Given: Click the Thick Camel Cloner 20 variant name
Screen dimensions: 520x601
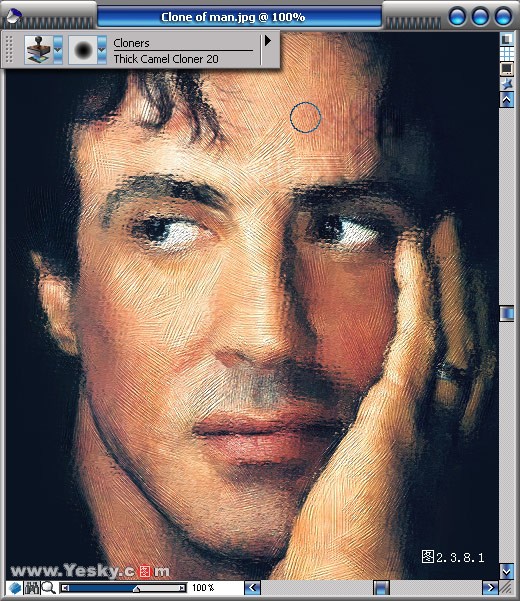Looking at the screenshot, I should tap(166, 59).
